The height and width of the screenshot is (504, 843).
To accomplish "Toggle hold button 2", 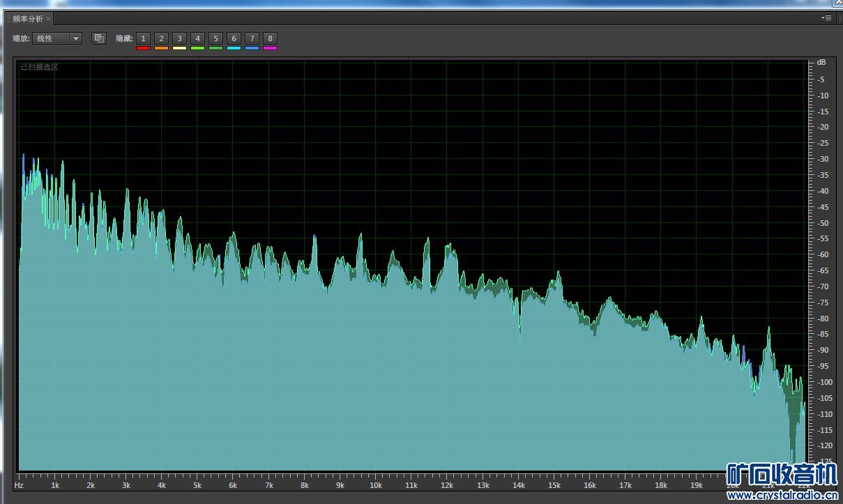I will pyautogui.click(x=161, y=38).
